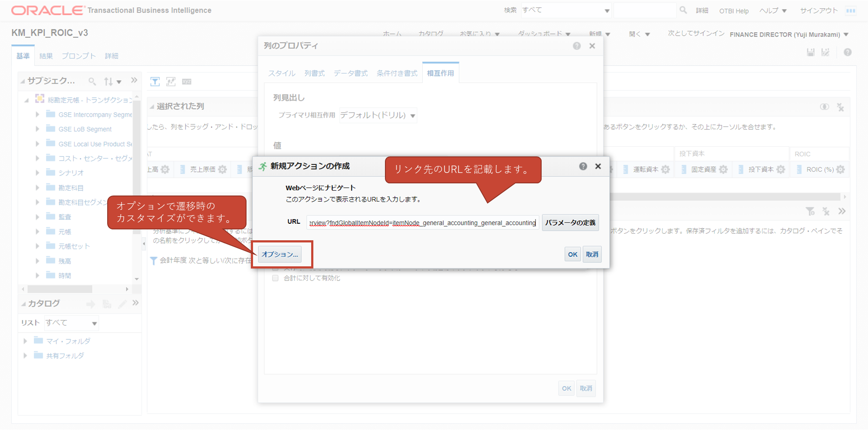Switch to 条件付き書式 tab
The height and width of the screenshot is (431, 868).
pyautogui.click(x=397, y=73)
